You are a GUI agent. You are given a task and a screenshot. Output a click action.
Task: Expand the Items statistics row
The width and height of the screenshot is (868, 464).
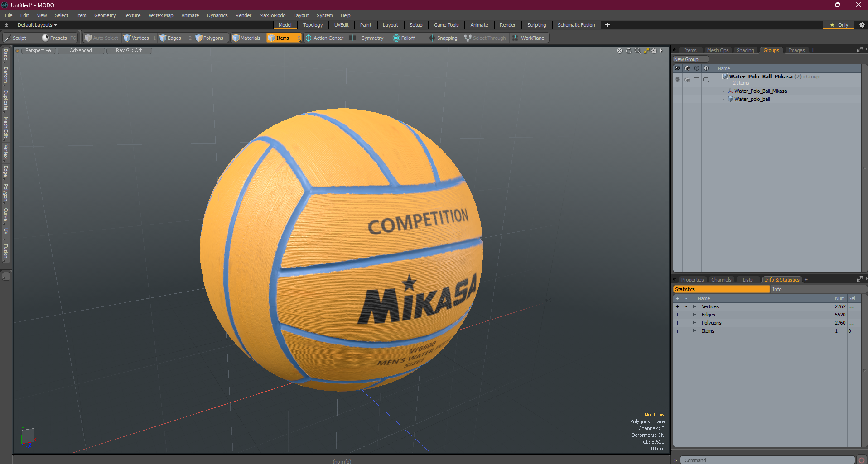[694, 331]
